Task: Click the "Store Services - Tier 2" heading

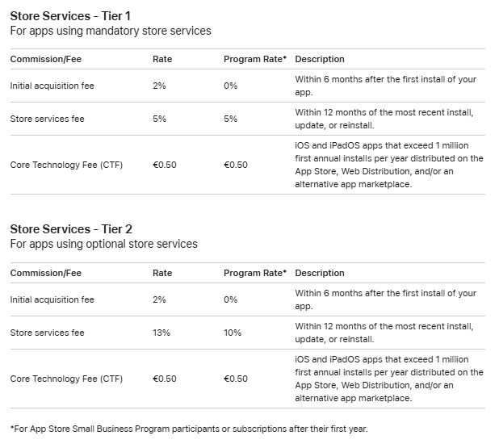Action: click(x=70, y=229)
